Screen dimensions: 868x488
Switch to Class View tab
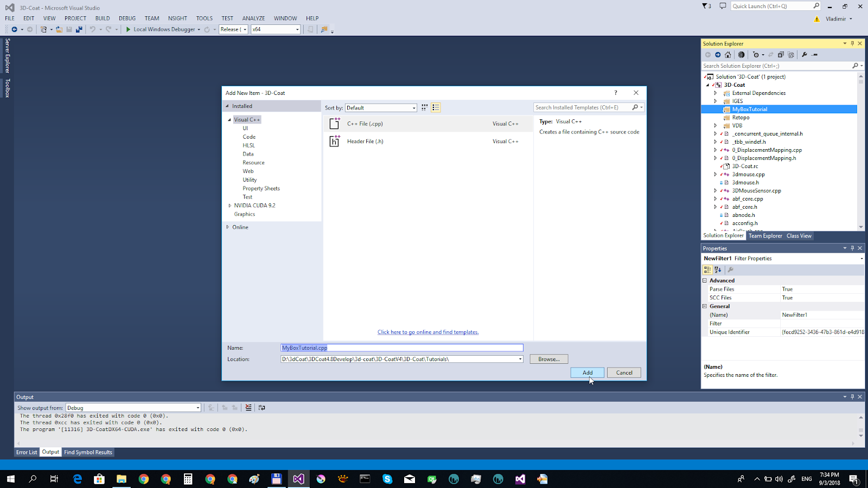point(799,236)
